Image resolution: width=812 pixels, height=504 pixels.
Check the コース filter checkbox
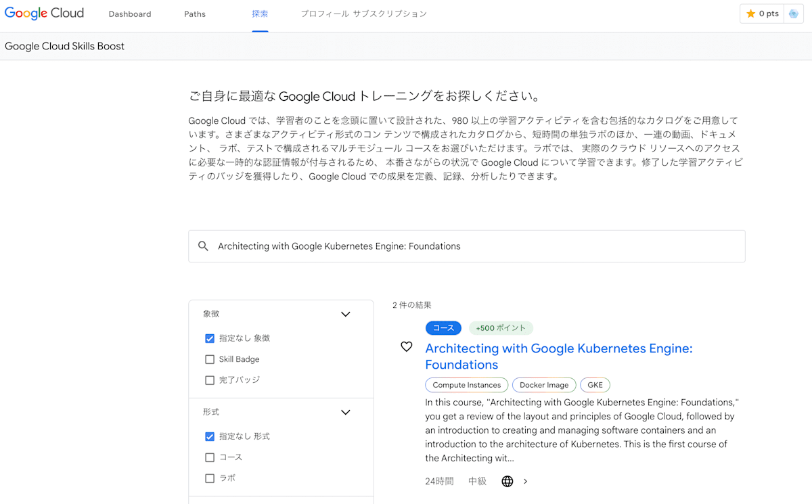coord(210,457)
